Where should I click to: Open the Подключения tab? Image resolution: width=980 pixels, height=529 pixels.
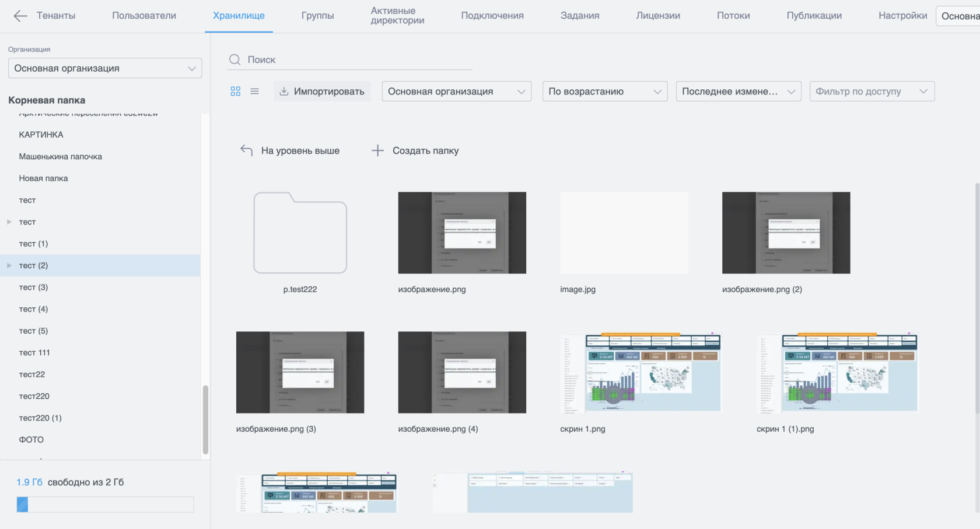492,16
